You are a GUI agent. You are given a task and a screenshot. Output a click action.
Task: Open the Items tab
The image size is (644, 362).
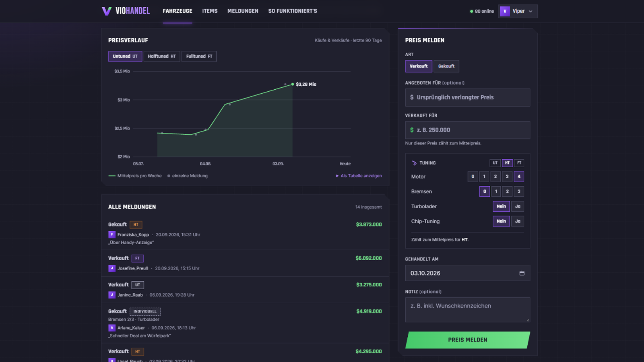point(210,11)
